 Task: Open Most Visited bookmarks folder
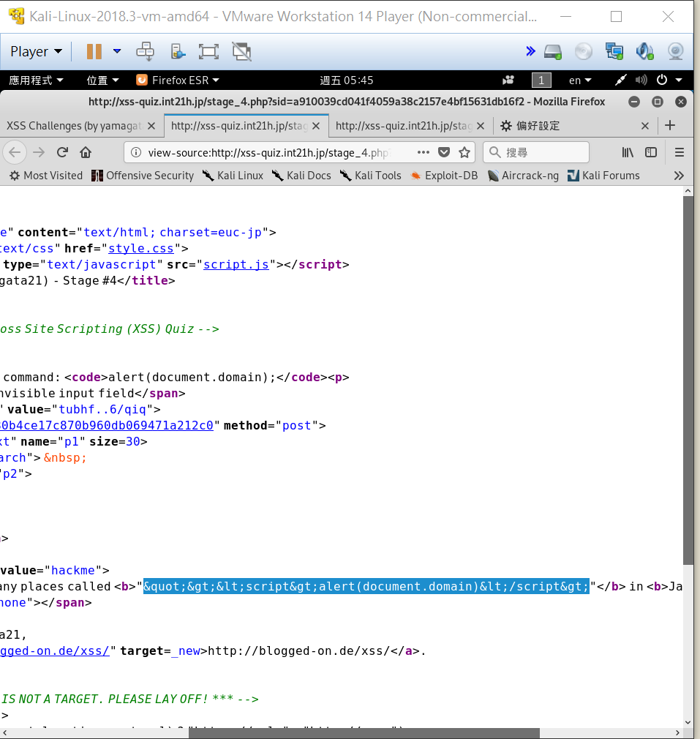click(45, 176)
